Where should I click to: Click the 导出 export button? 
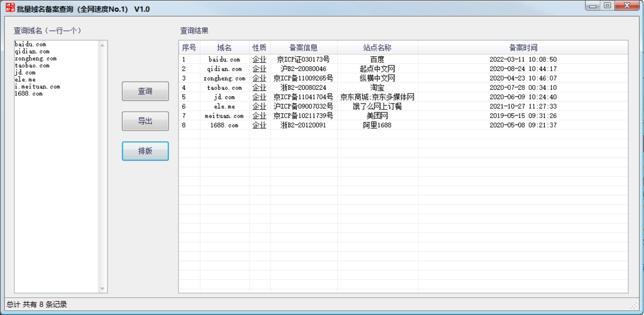[x=145, y=121]
